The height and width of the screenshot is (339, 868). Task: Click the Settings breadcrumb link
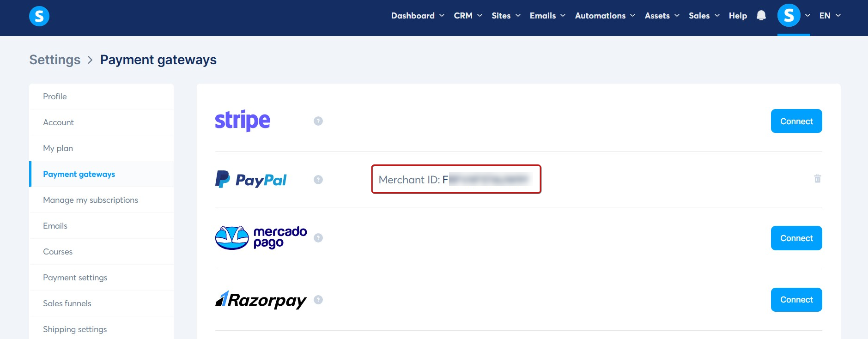tap(55, 60)
